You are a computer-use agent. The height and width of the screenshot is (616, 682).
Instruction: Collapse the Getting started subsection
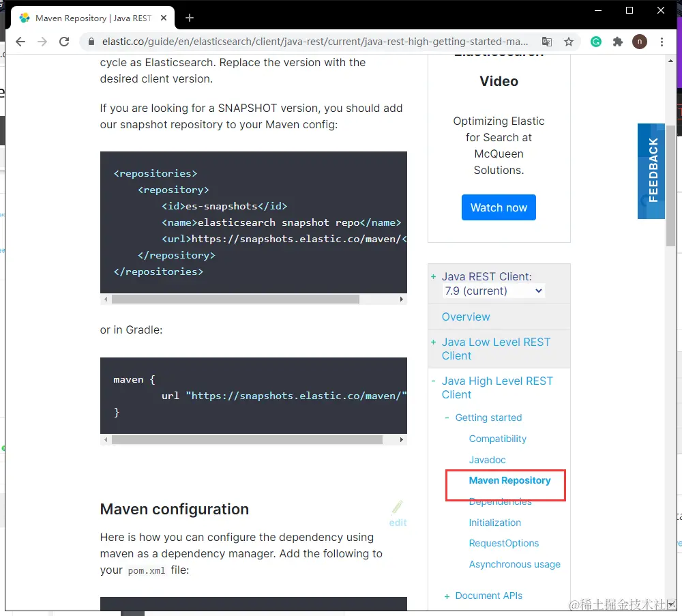447,417
